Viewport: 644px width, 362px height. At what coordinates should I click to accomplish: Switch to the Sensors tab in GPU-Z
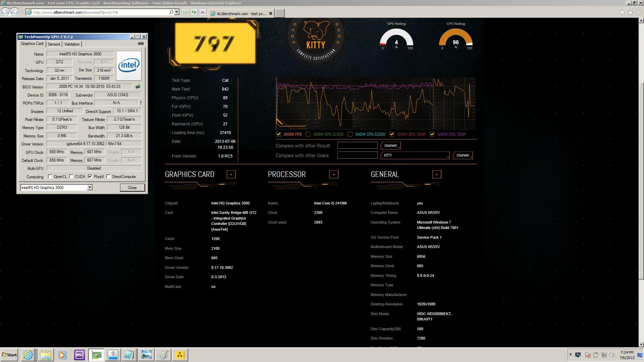click(54, 44)
